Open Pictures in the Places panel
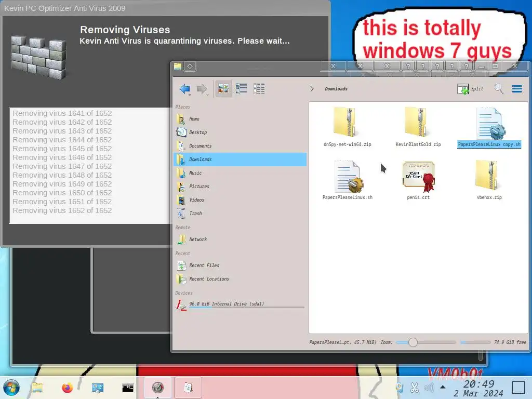Screen dimensions: 532x399 (x=241, y=187)
